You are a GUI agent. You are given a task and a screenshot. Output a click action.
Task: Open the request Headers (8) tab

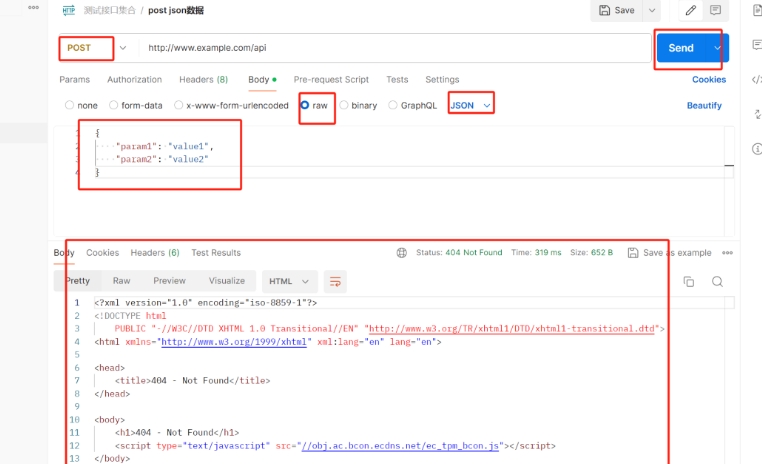pyautogui.click(x=204, y=80)
